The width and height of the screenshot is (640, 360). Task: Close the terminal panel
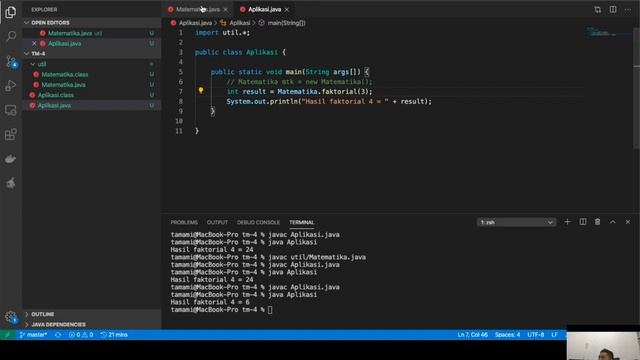click(x=628, y=222)
